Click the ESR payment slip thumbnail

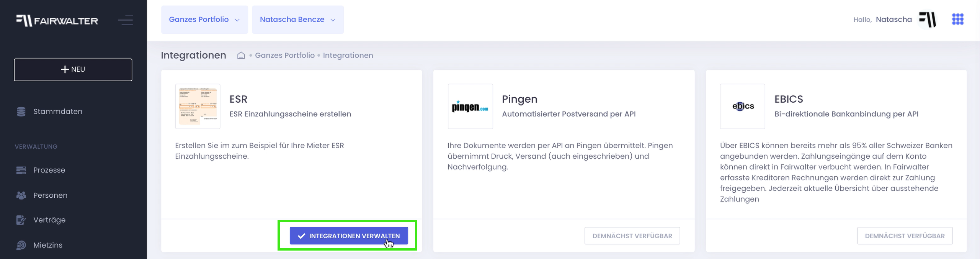tap(198, 107)
